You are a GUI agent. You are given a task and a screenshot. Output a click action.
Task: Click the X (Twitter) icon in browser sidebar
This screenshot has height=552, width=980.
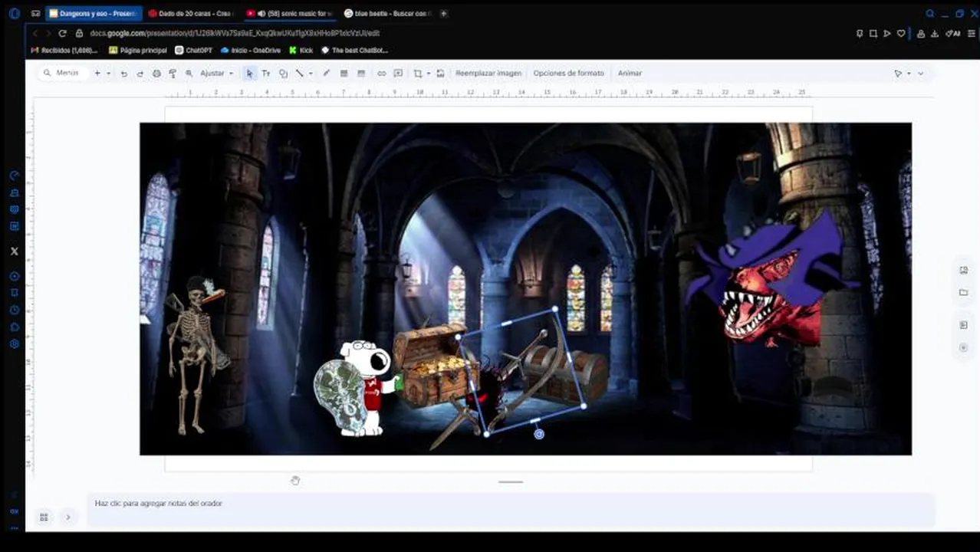click(x=14, y=251)
